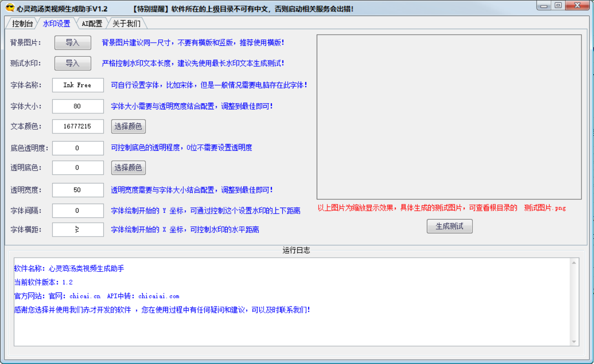The width and height of the screenshot is (594, 364).
Task: Click the 字体大小需要与透明宽度 hint text
Action: tap(192, 106)
